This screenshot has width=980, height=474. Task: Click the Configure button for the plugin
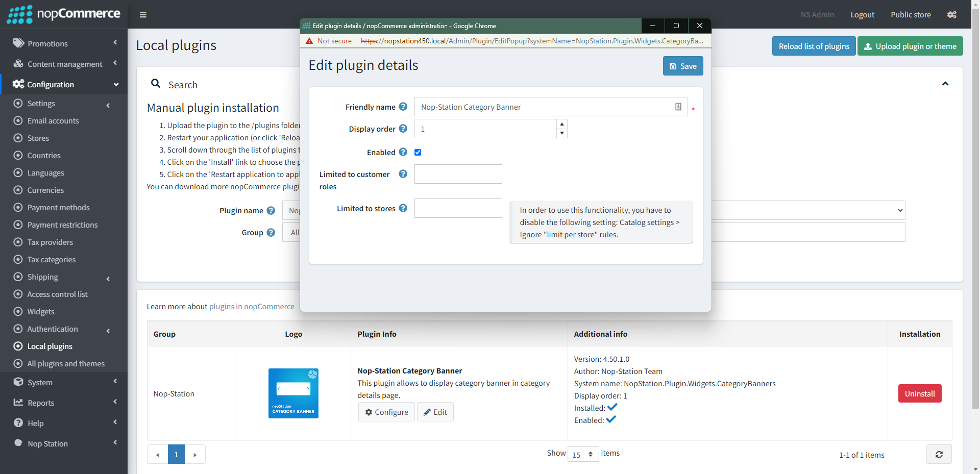tap(387, 412)
